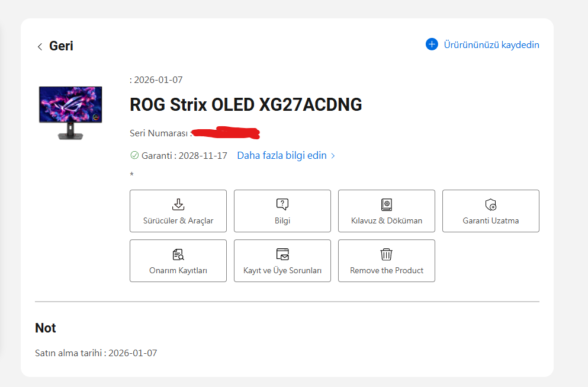This screenshot has width=588, height=387.
Task: Click the document search icon in Onarım Kayıtları
Action: [178, 254]
